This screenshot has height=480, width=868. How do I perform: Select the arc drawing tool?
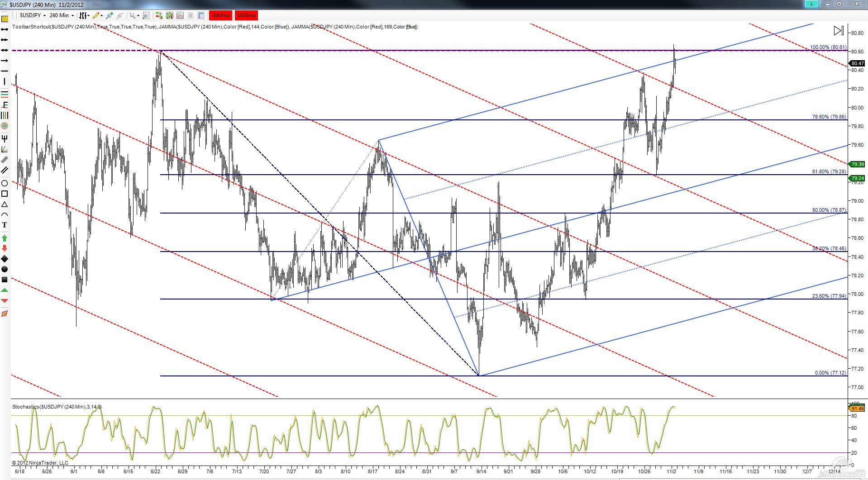5,214
